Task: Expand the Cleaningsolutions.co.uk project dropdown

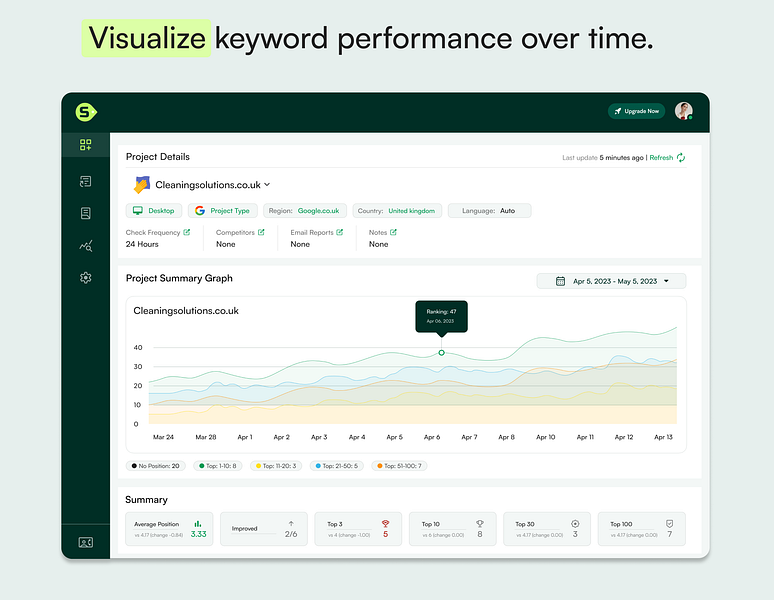Action: point(267,185)
